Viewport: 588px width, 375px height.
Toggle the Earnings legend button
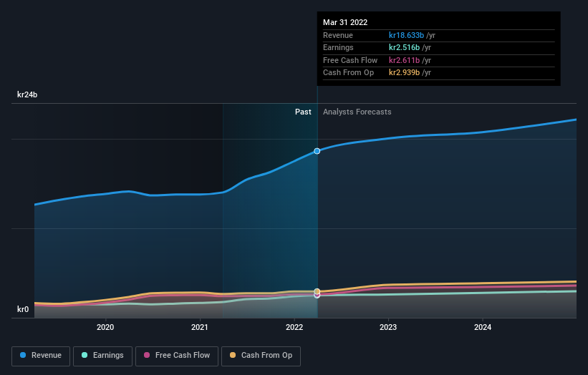tap(102, 356)
